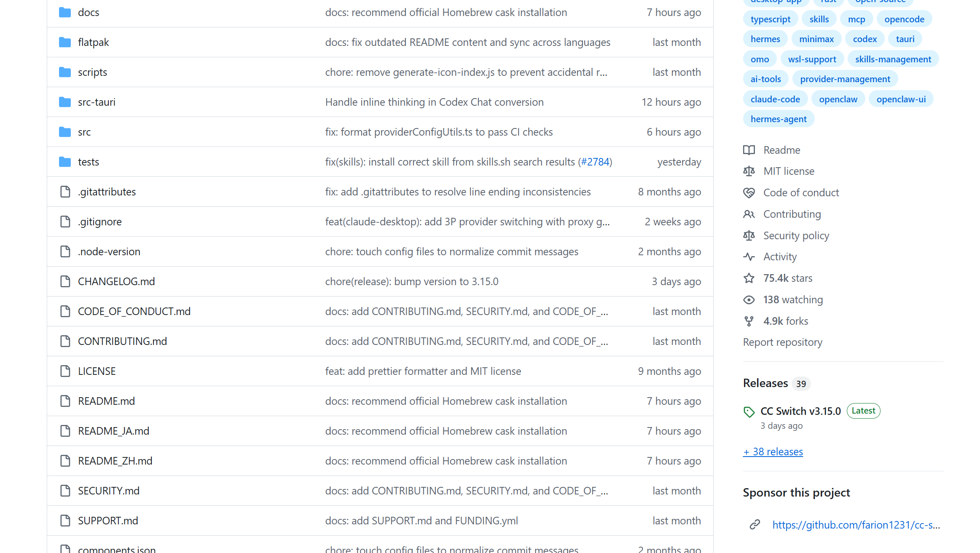Click the flatpak folder icon
Viewport: 980px width, 553px height.
click(x=65, y=42)
